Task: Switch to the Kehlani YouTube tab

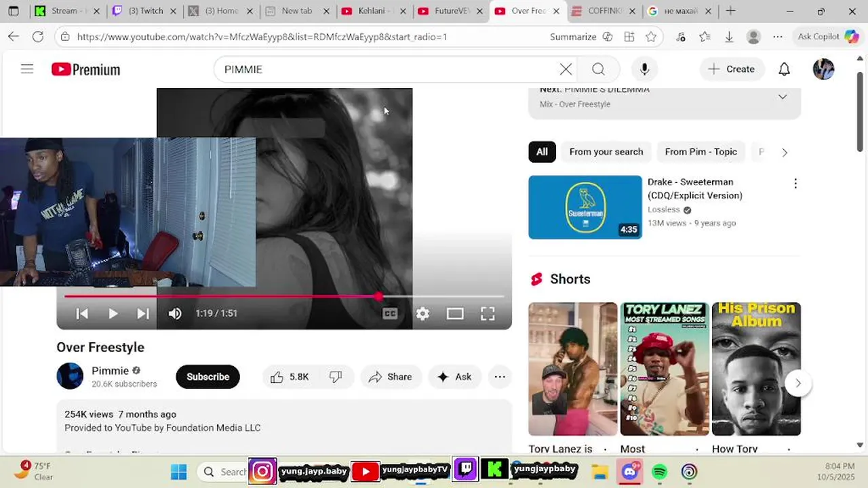Action: [x=373, y=11]
